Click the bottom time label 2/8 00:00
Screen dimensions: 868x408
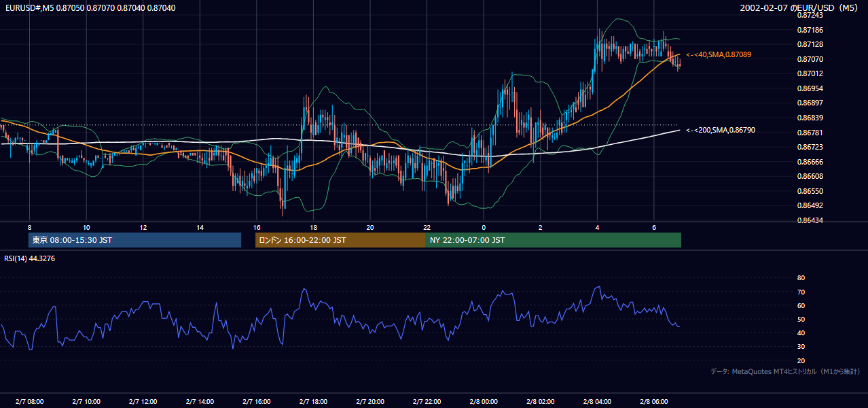click(484, 402)
